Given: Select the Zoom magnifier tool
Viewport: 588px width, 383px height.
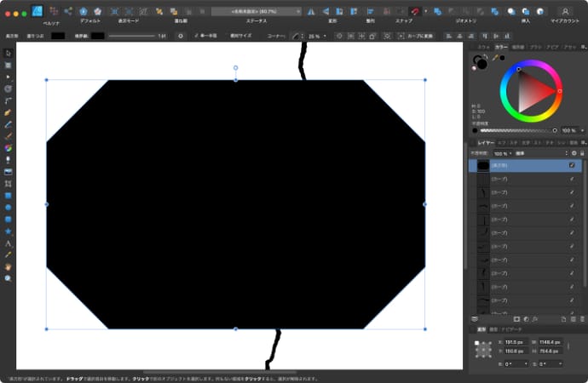Looking at the screenshot, I should point(8,278).
